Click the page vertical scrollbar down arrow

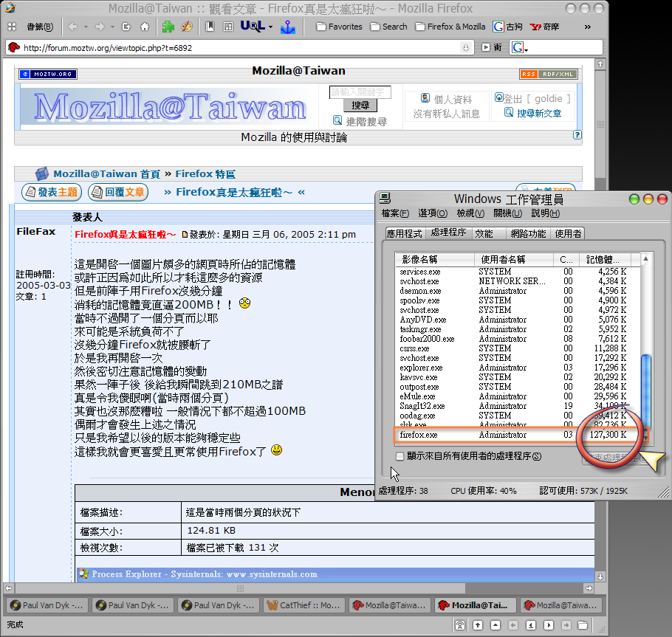pyautogui.click(x=600, y=577)
